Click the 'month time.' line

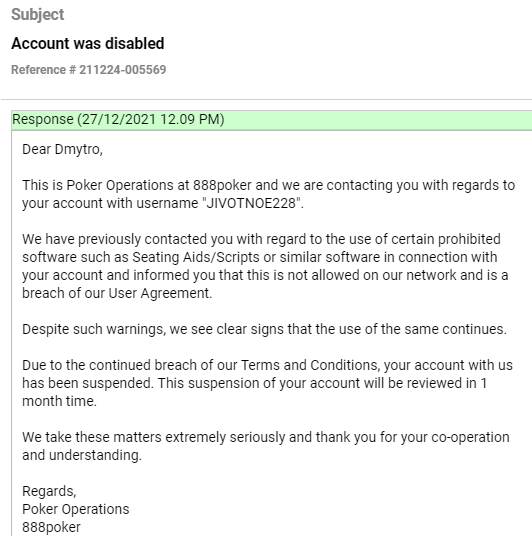pos(59,401)
